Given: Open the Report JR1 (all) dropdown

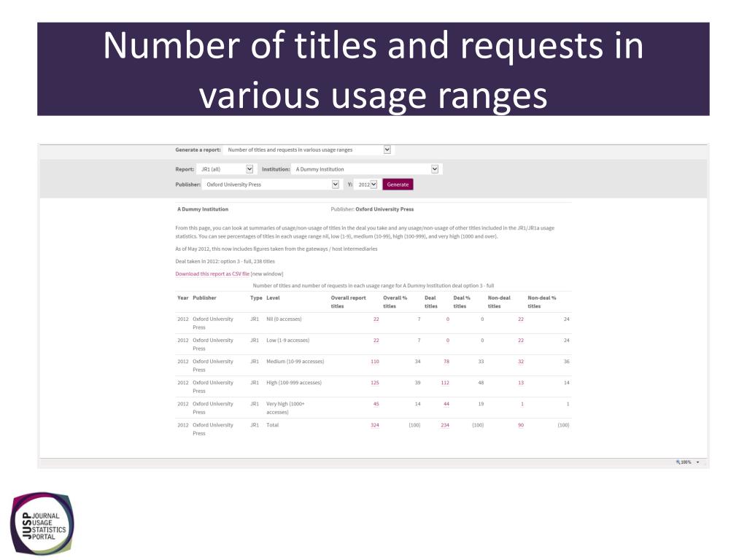Looking at the screenshot, I should (x=227, y=169).
